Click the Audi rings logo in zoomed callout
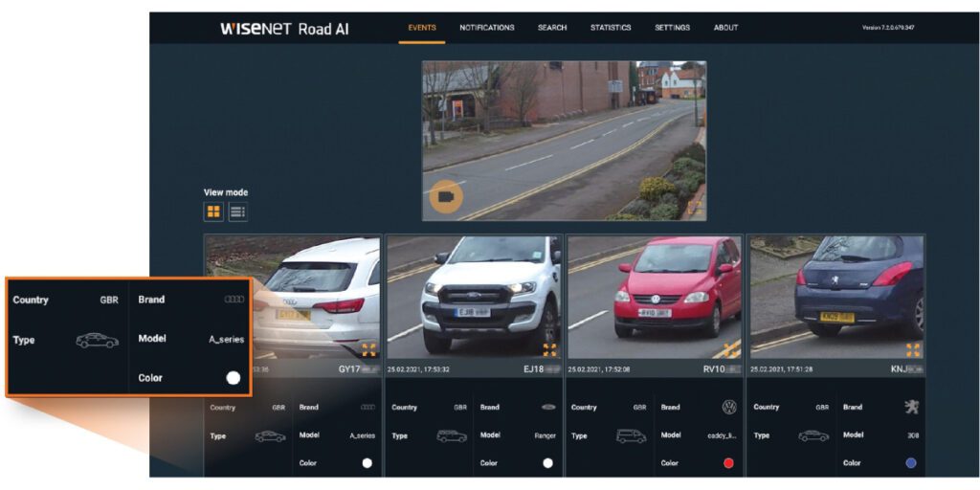 tap(234, 300)
